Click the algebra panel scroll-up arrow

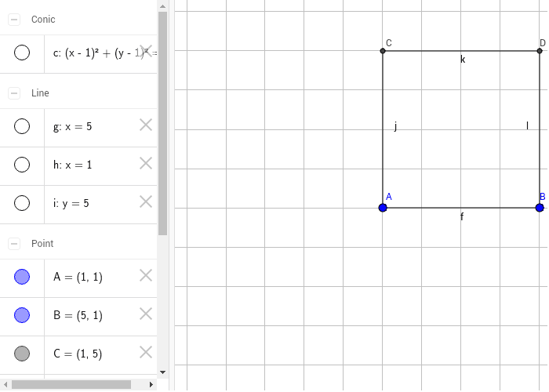(x=162, y=6)
